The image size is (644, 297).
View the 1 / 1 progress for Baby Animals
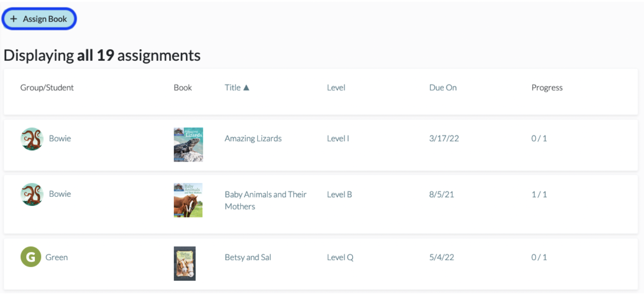coord(539,194)
